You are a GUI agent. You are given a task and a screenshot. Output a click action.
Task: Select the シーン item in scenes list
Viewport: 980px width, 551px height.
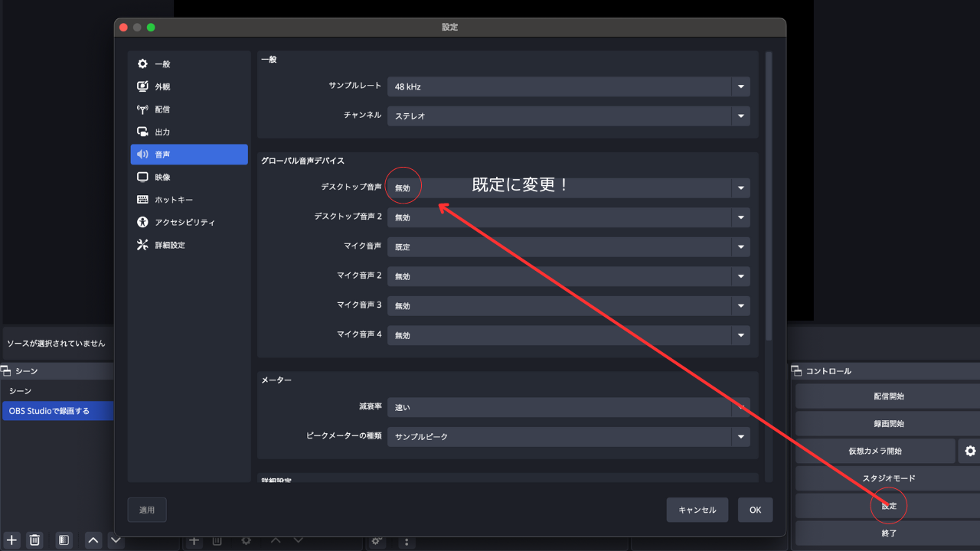(57, 391)
